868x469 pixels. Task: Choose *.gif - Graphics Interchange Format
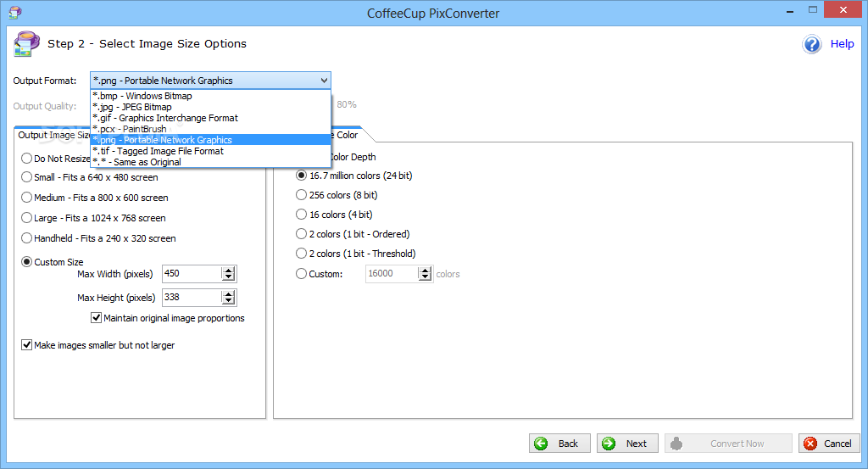(x=210, y=118)
